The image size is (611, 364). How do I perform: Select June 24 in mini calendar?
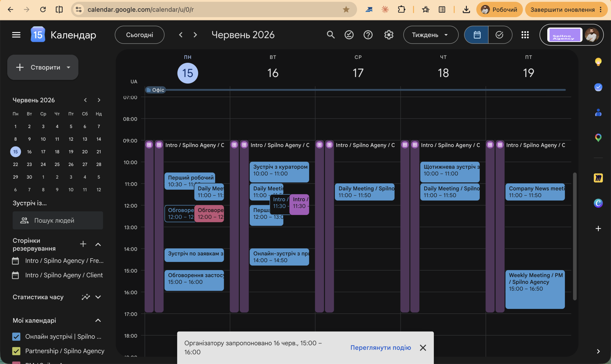click(43, 164)
